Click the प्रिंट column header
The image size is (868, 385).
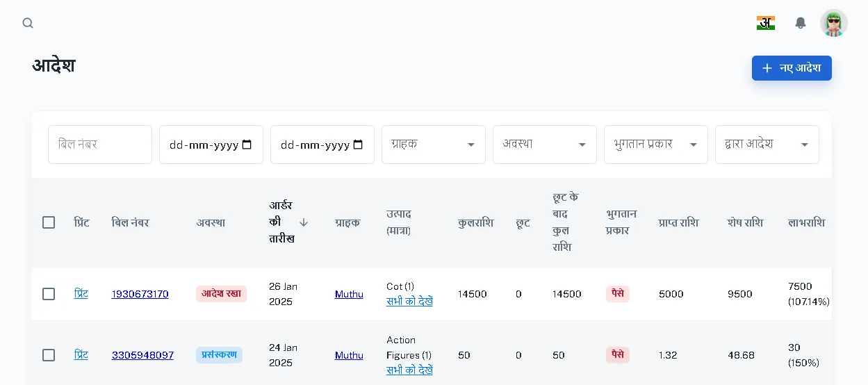pyautogui.click(x=81, y=223)
